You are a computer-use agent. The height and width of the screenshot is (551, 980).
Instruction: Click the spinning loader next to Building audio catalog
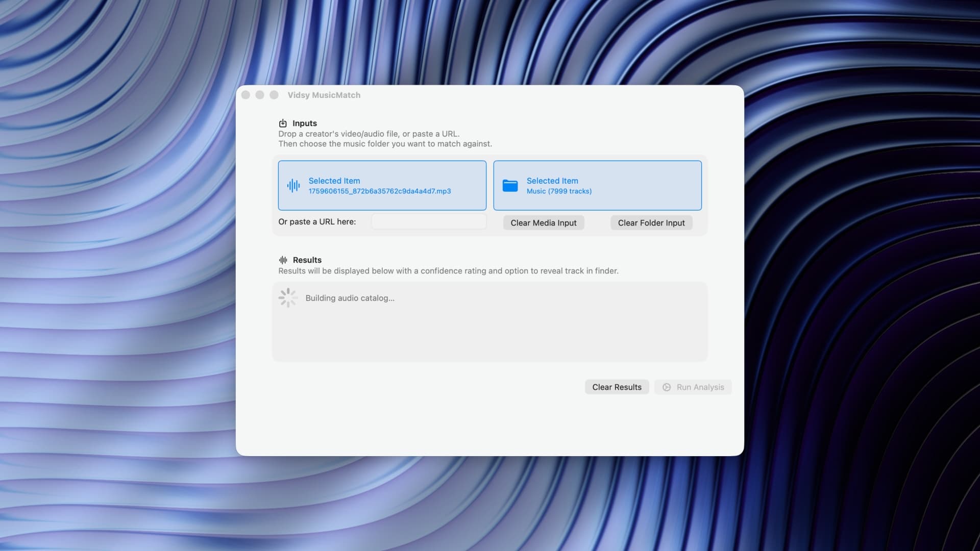(288, 298)
